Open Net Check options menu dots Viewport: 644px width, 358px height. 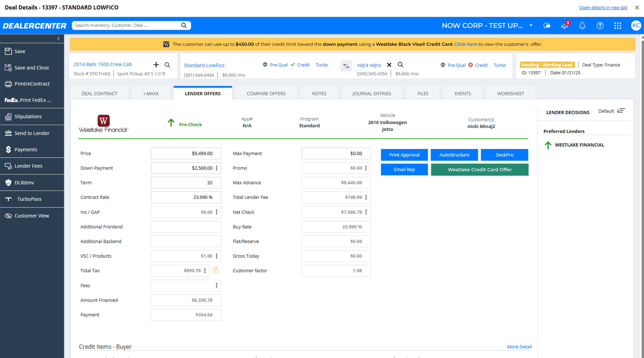pos(366,212)
